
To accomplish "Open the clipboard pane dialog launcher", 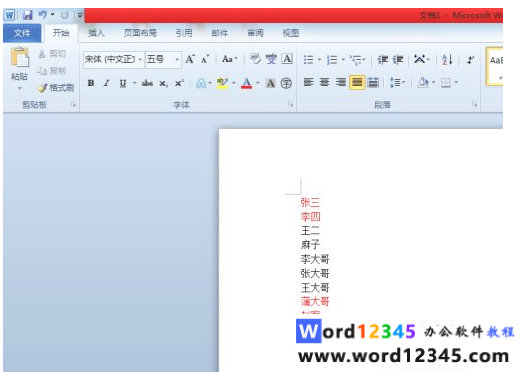I will coord(73,105).
